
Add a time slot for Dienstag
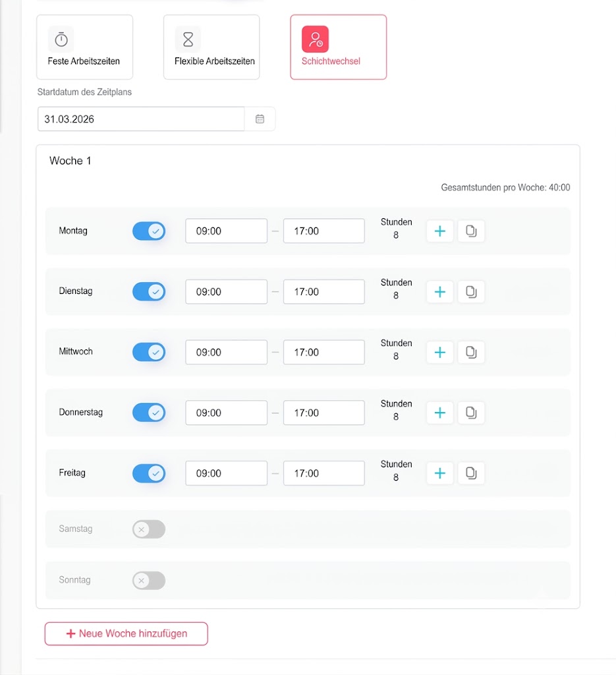coord(439,292)
